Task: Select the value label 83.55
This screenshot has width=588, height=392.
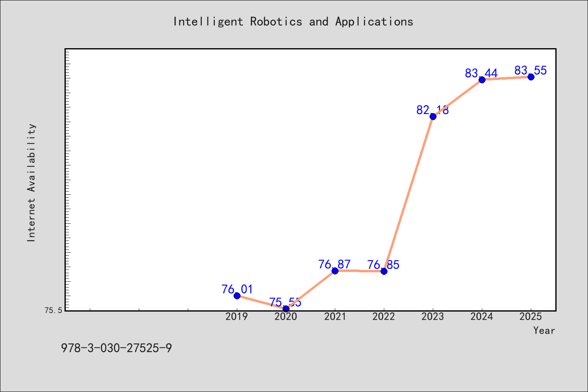Action: click(x=530, y=70)
